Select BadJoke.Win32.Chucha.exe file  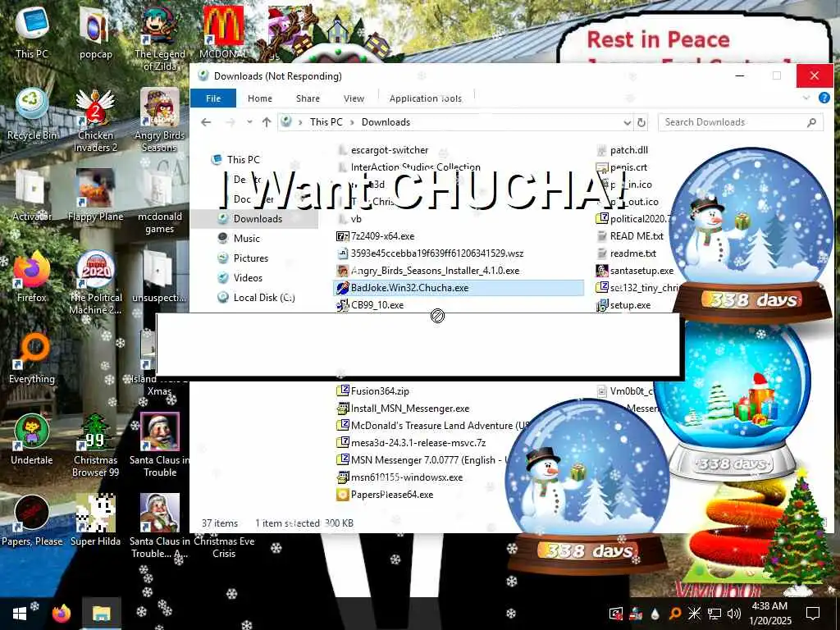coord(458,288)
